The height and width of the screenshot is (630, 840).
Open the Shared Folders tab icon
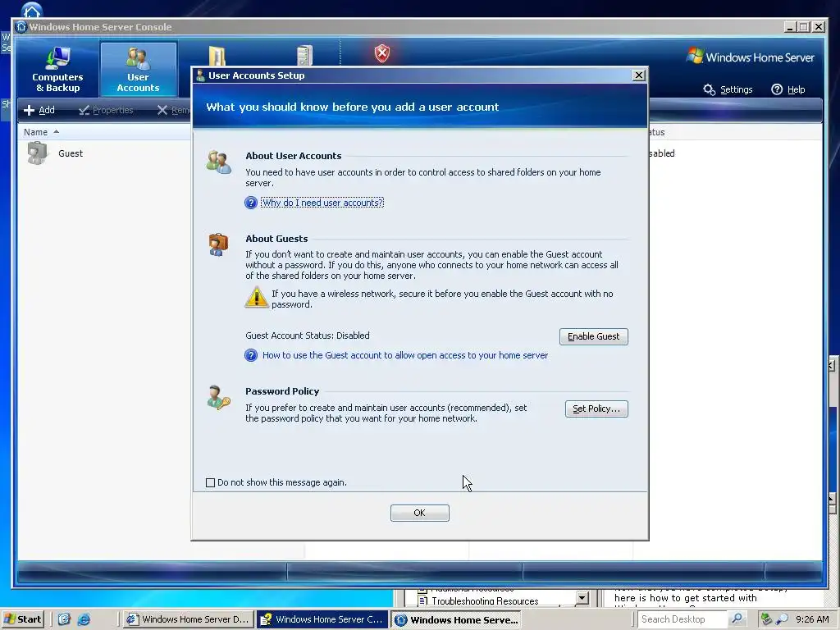(217, 56)
